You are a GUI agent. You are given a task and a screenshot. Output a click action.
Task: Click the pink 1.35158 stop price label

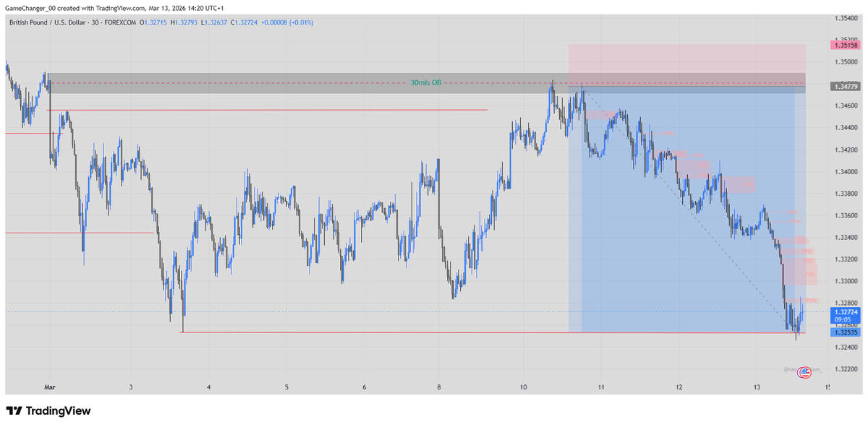click(846, 45)
